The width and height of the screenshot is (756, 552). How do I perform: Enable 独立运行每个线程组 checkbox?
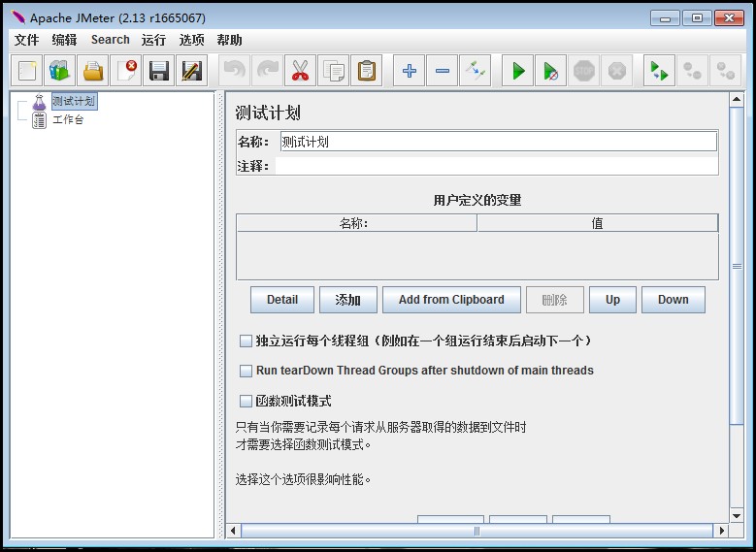tap(246, 341)
